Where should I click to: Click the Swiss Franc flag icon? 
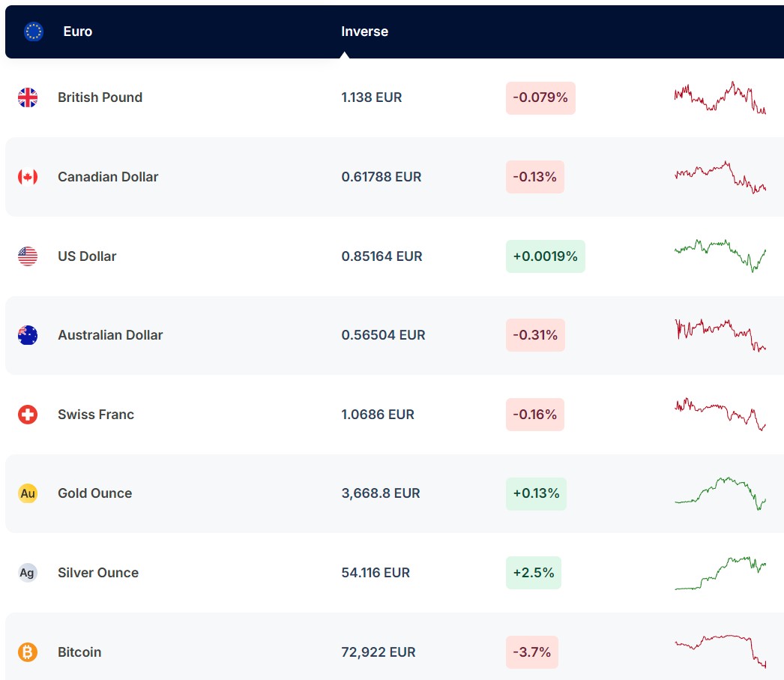pyautogui.click(x=28, y=415)
